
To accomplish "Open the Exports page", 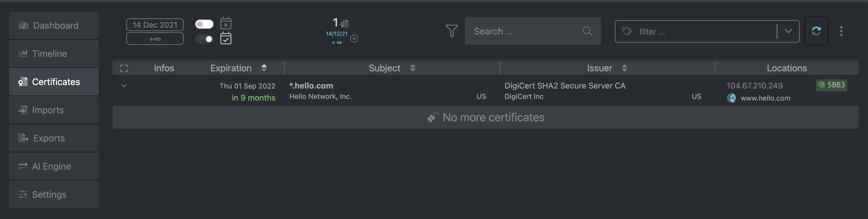I will [54, 138].
